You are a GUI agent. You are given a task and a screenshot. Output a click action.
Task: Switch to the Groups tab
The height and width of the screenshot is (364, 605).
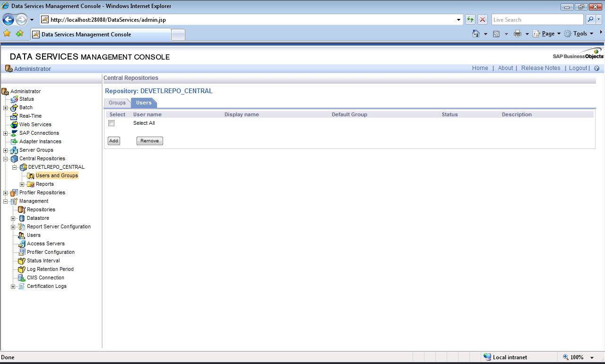(117, 103)
